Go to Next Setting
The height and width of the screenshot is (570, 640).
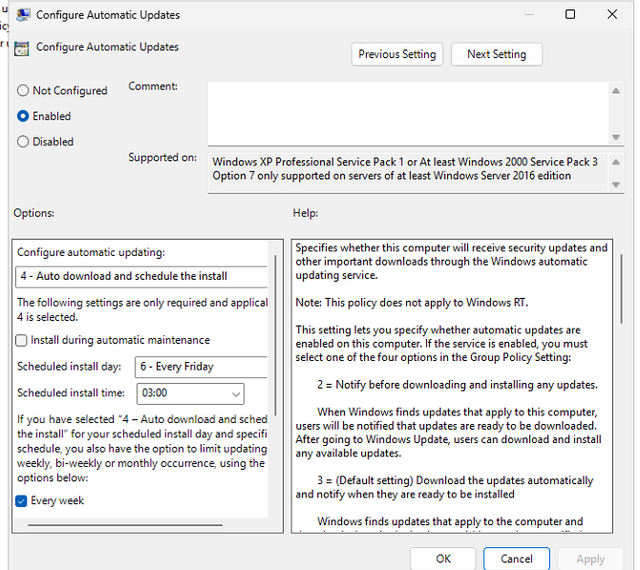pos(497,54)
